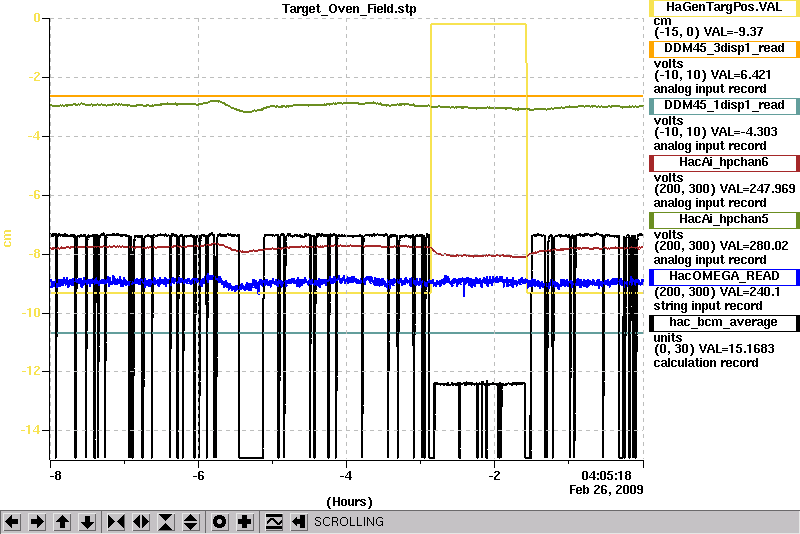This screenshot has height=534, width=800.
Task: Pan the graph up with up arrow
Action: (62, 522)
